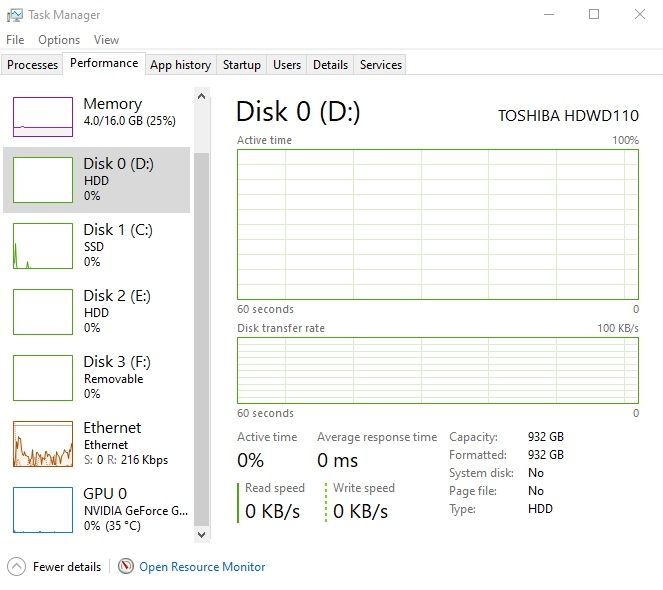Click the Resource Monitor gauge icon
The height and width of the screenshot is (590, 663).
pos(126,566)
